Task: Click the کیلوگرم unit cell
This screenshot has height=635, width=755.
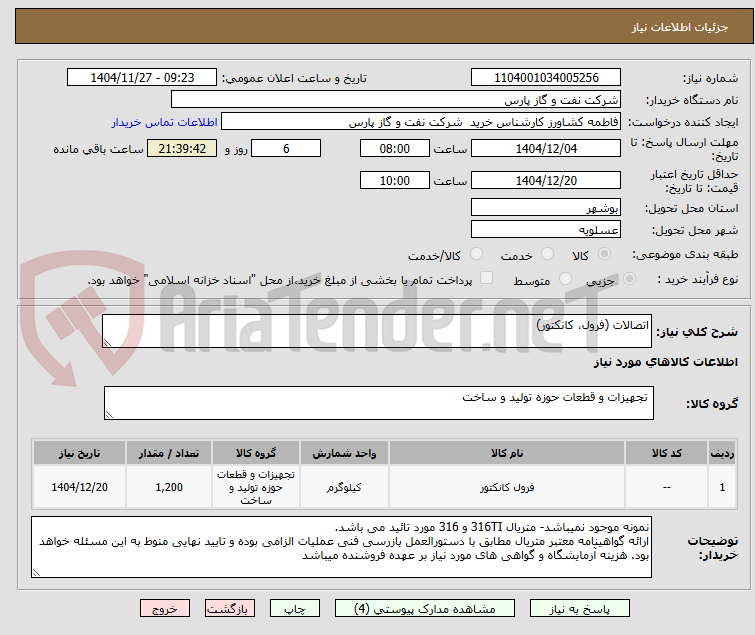Action: 344,487
